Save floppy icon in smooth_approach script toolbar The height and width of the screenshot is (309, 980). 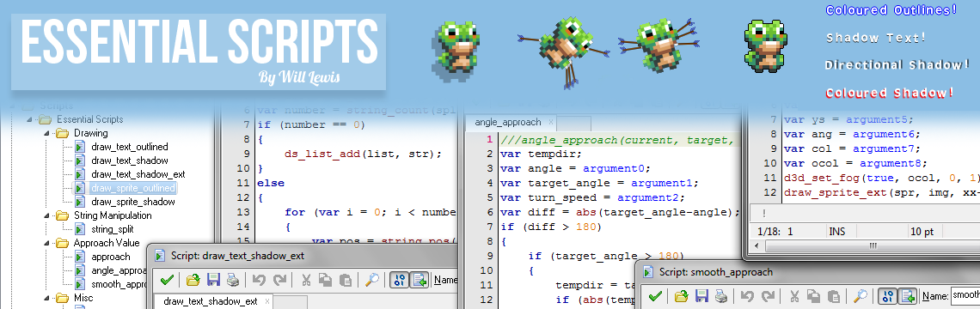click(701, 295)
